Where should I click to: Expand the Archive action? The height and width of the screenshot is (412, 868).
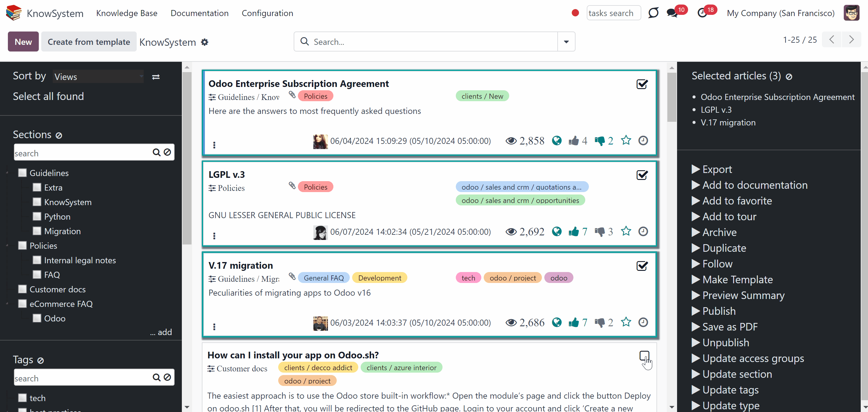714,232
